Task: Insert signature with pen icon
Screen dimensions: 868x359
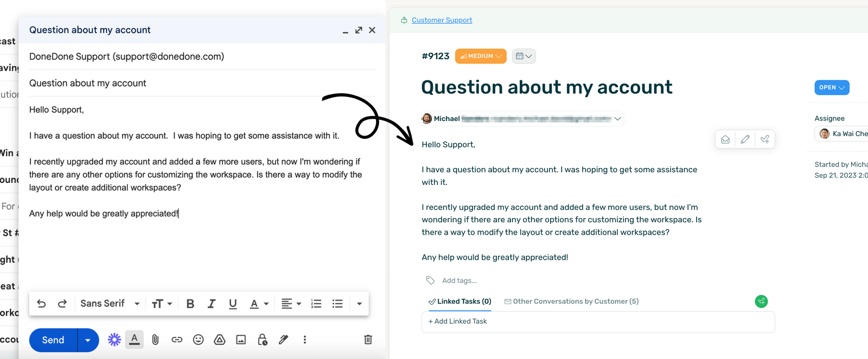Action: 283,339
